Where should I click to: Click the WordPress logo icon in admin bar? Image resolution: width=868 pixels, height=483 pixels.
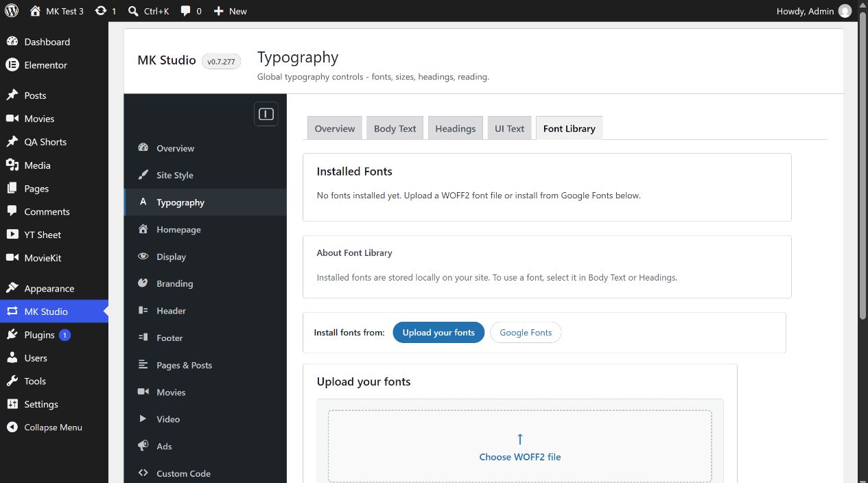(12, 11)
